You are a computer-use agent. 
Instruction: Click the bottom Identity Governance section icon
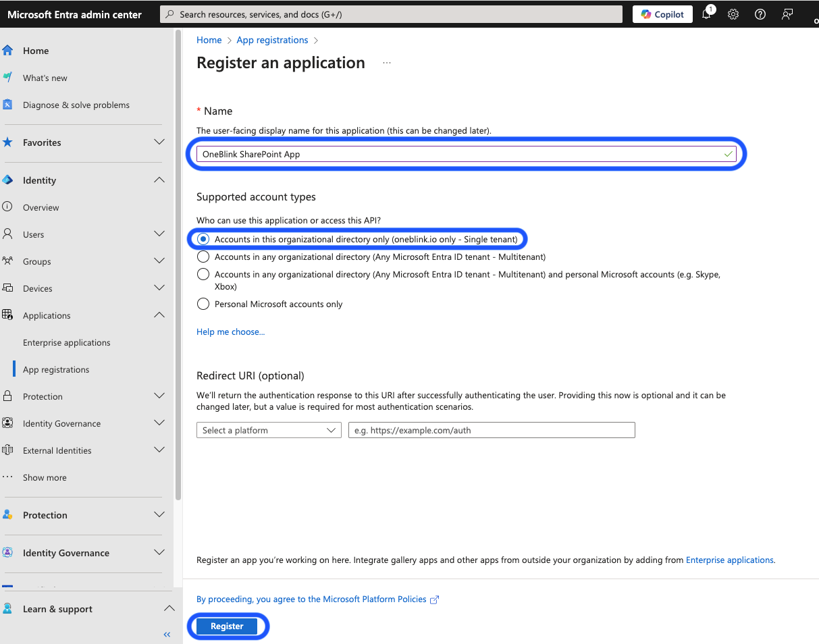(x=7, y=553)
